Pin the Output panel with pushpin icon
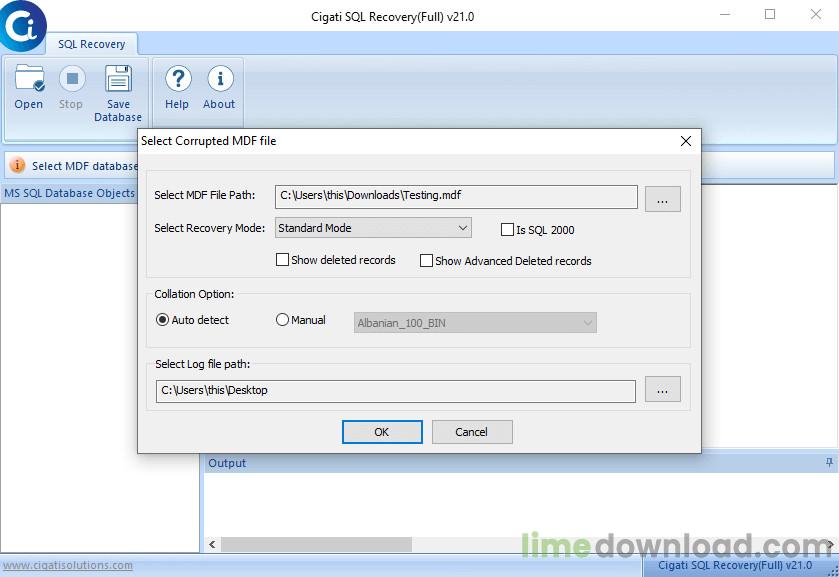The width and height of the screenshot is (839, 577). (x=829, y=462)
